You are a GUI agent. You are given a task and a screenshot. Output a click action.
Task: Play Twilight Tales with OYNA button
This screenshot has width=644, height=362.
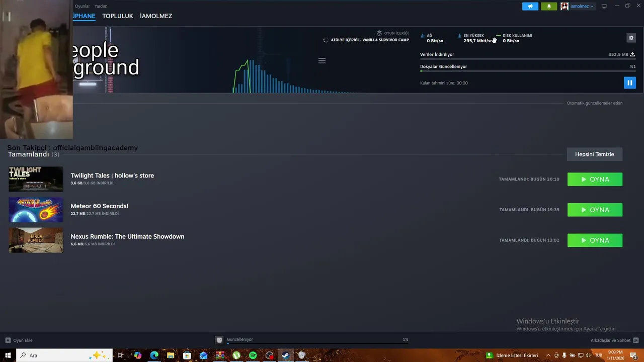[x=595, y=179]
